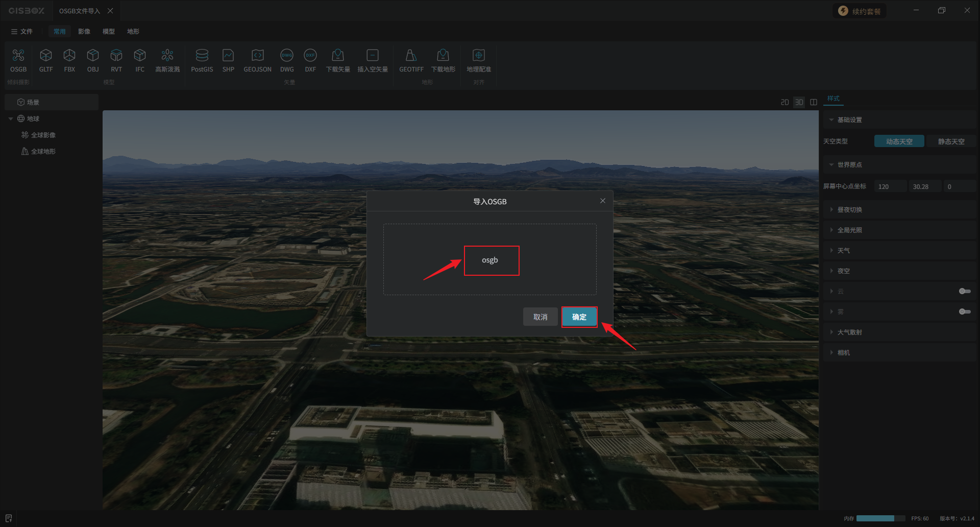
Task: Switch to the 影像 ribbon tab
Action: coord(84,32)
